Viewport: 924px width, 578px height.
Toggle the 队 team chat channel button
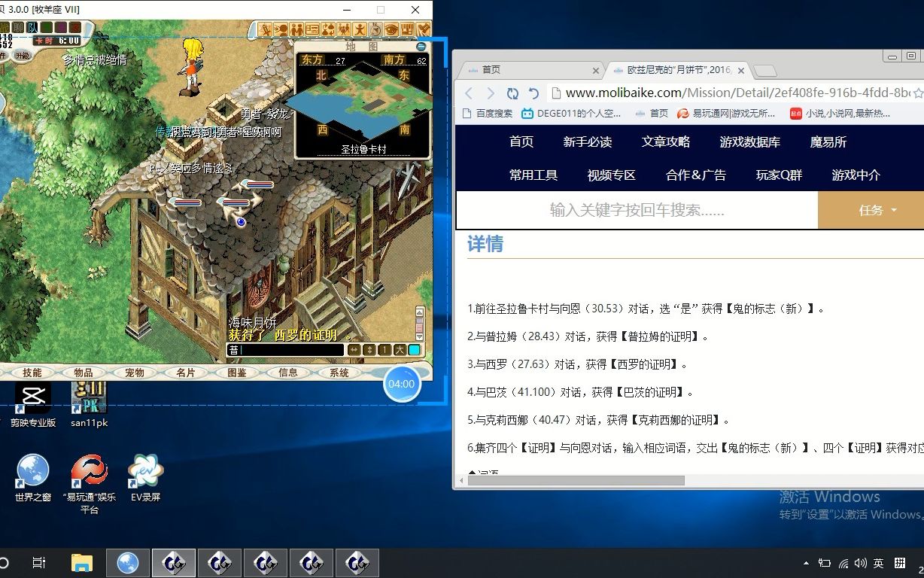pyautogui.click(x=32, y=27)
